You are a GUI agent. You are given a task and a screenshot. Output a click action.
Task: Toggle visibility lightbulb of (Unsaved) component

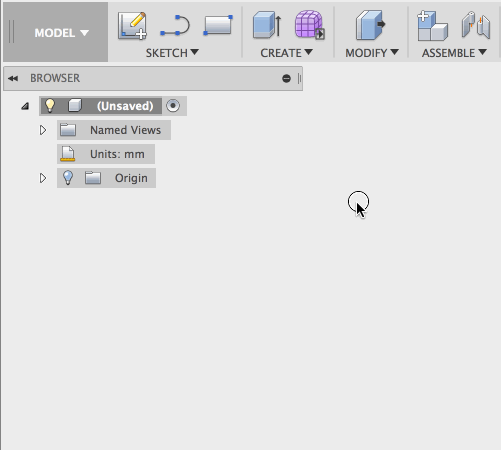coord(50,106)
